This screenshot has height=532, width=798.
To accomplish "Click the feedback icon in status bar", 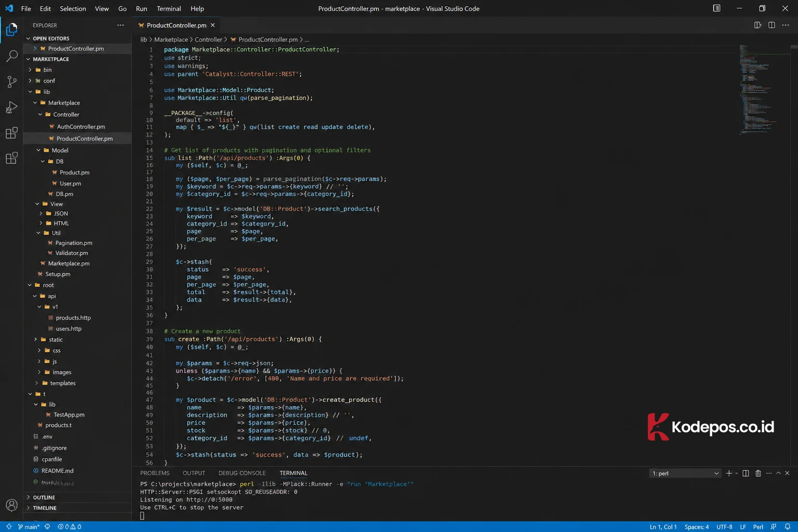I will (x=774, y=527).
